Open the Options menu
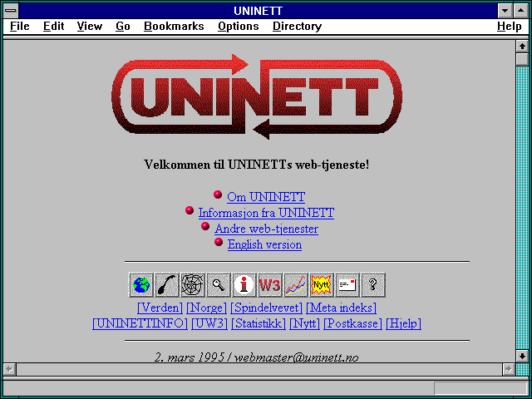Viewport: 532px width, 399px height. point(239,26)
